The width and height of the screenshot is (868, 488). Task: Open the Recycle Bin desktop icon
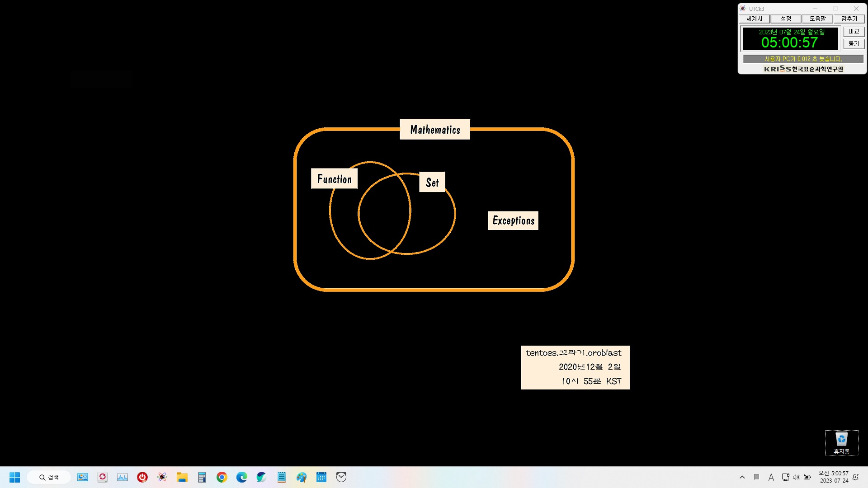click(841, 442)
